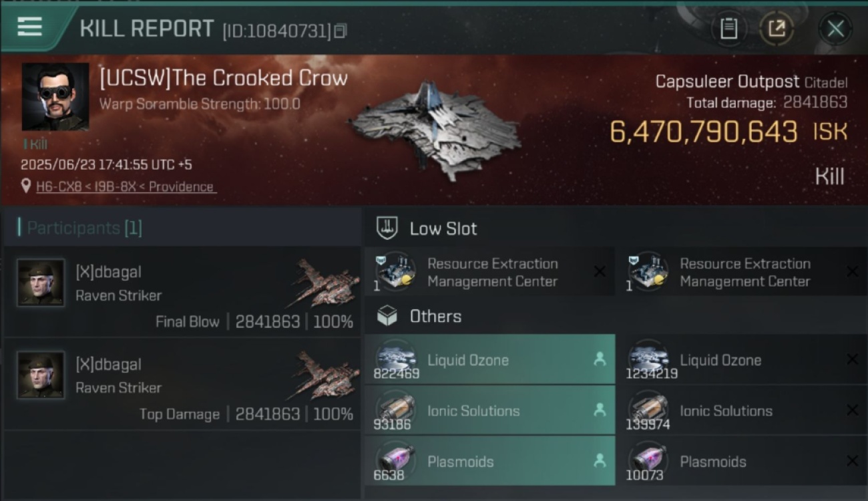Click the dropped Ionic Solutions person icon

[600, 411]
